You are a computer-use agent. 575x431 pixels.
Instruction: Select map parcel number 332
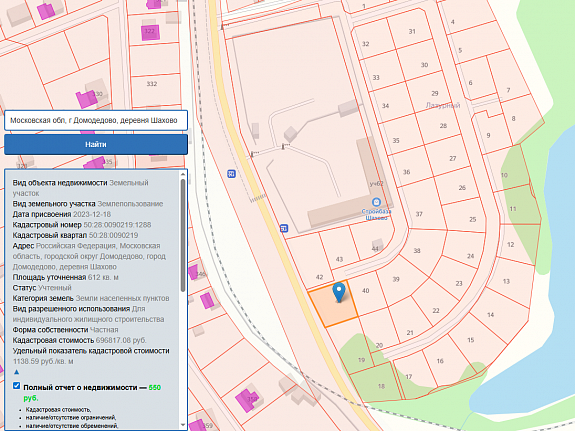[151, 84]
